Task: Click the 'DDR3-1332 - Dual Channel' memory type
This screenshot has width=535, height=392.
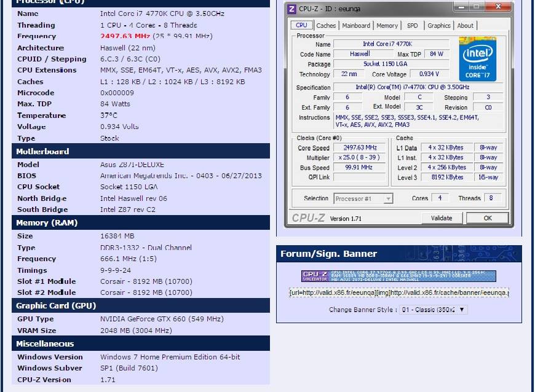Action: click(x=146, y=248)
